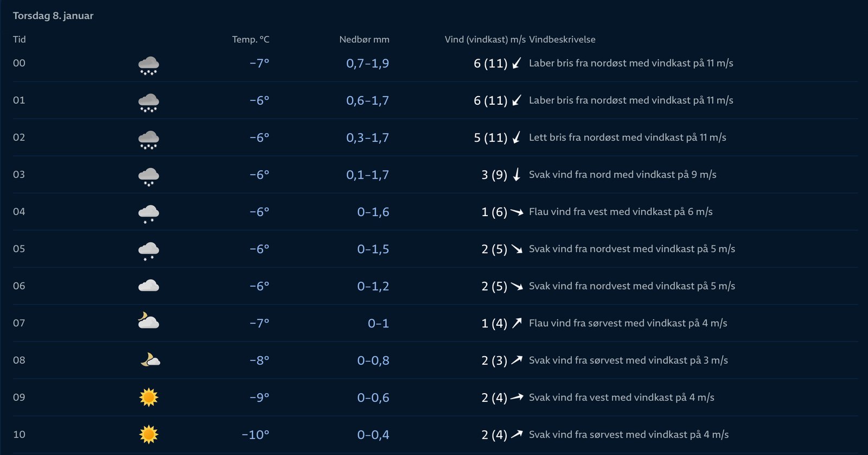
Task: Click the wind direction arrow at hour 09
Action: pos(516,397)
